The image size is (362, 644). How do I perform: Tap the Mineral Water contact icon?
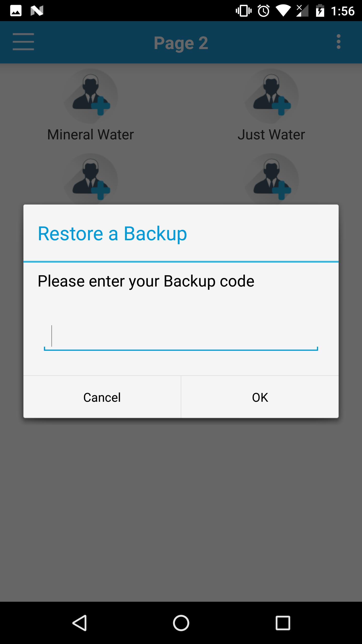[90, 96]
